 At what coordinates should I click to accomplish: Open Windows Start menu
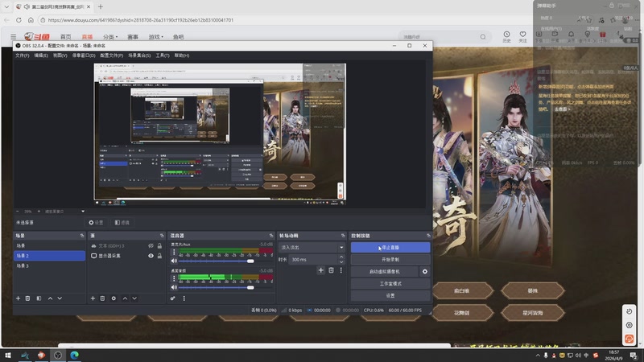[x=8, y=355]
